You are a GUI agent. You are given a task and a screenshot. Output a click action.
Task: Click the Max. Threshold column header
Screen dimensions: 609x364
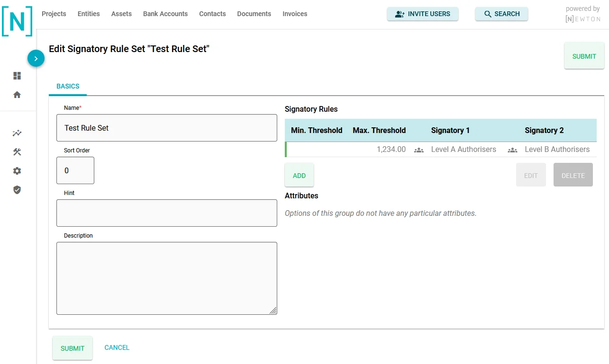coord(379,131)
